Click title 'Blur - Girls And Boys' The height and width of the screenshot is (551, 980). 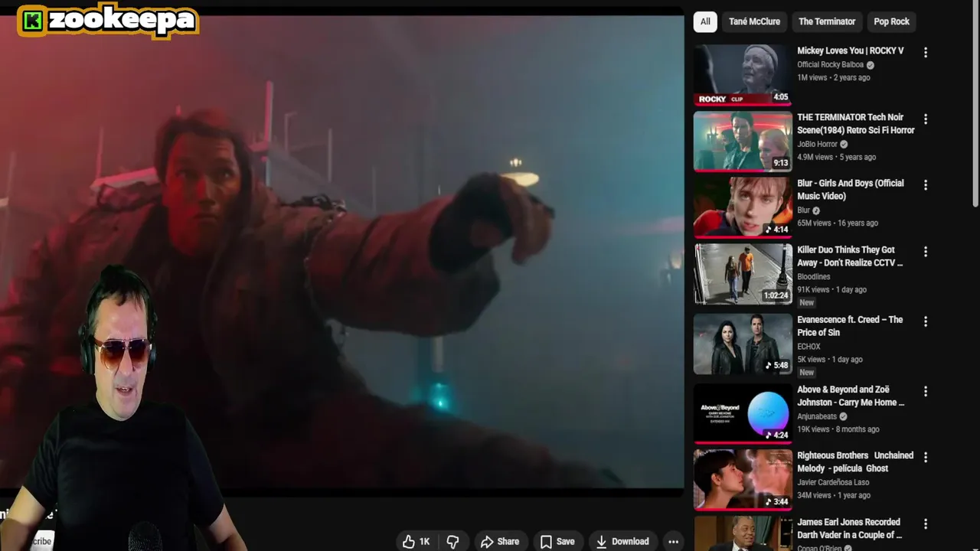(850, 189)
